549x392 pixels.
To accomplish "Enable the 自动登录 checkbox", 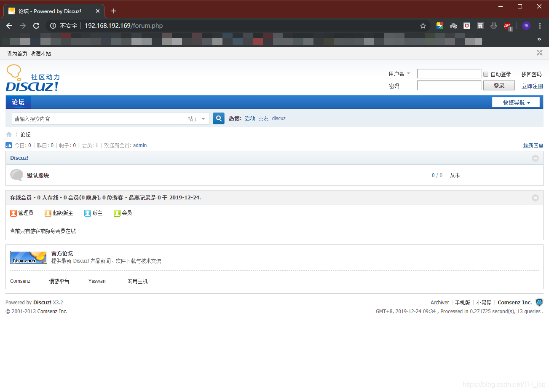I will click(486, 74).
